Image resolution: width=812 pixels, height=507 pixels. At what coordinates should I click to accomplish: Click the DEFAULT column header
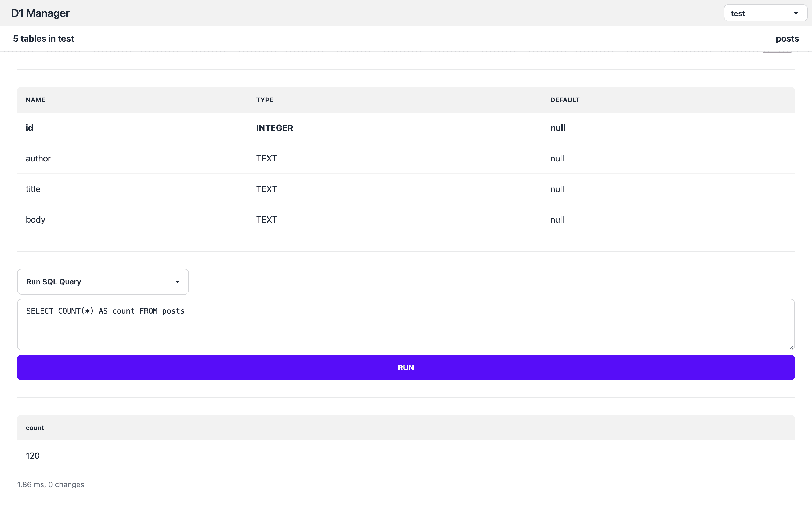[x=565, y=100]
